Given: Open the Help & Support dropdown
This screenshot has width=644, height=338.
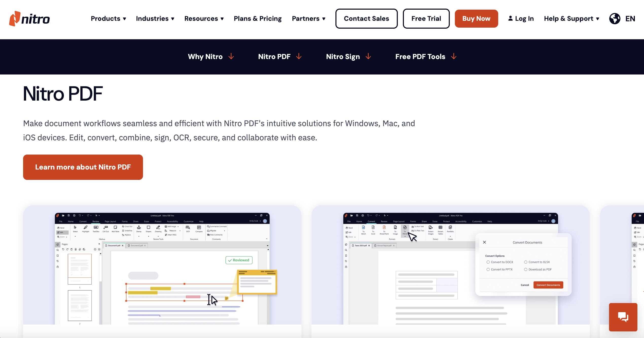Looking at the screenshot, I should coord(572,18).
